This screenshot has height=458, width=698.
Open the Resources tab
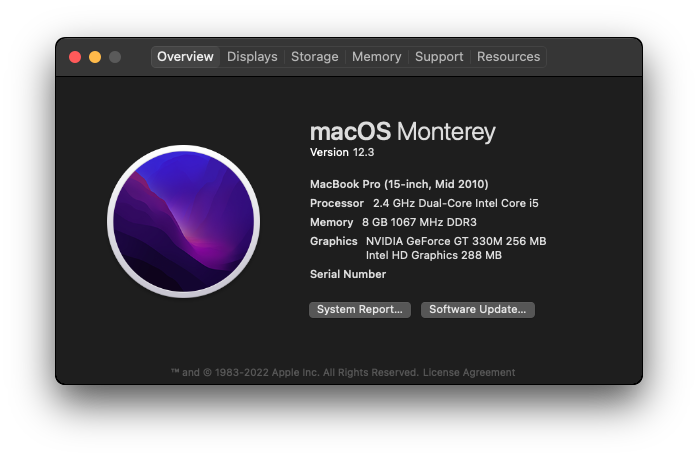508,57
